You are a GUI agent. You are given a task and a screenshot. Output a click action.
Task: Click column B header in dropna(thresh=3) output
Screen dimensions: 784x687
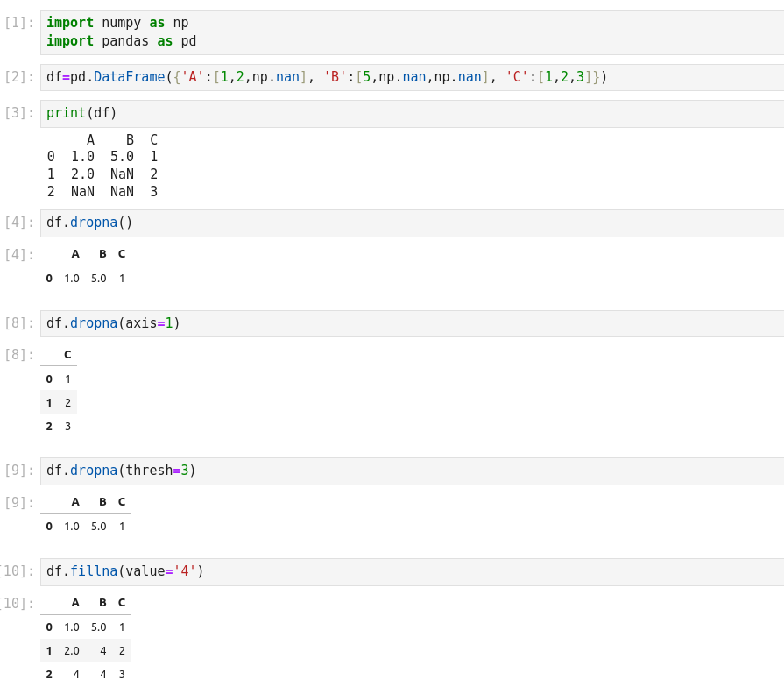point(102,502)
